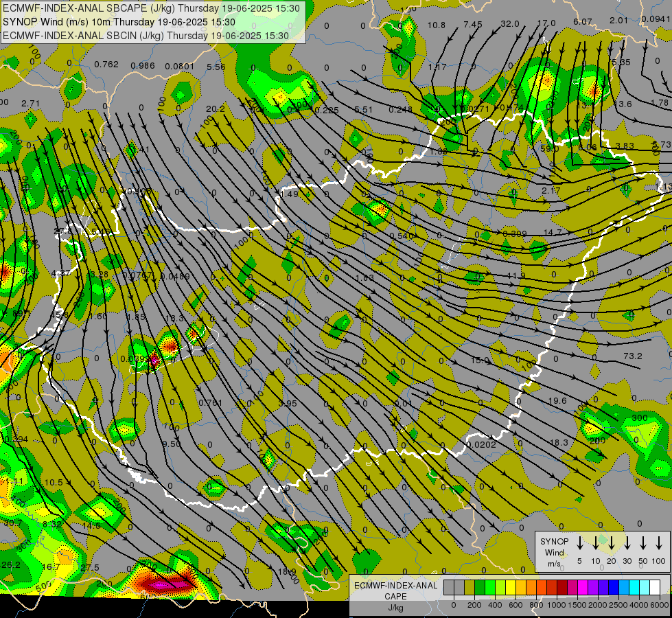This screenshot has width=672, height=618.
Task: Click the 400 tick label in CAPE legend
Action: [x=495, y=605]
